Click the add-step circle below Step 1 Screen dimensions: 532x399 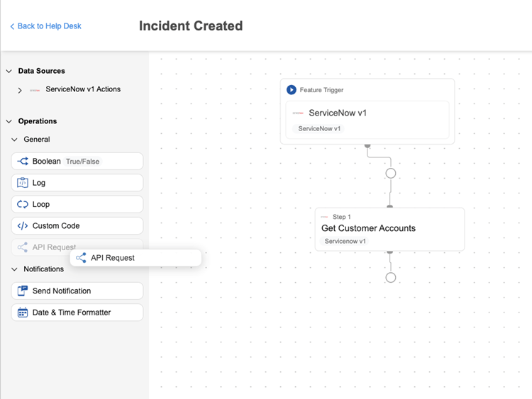391,278
